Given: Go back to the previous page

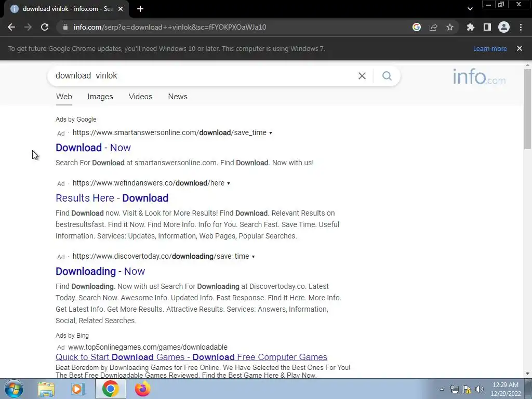Looking at the screenshot, I should click(11, 27).
